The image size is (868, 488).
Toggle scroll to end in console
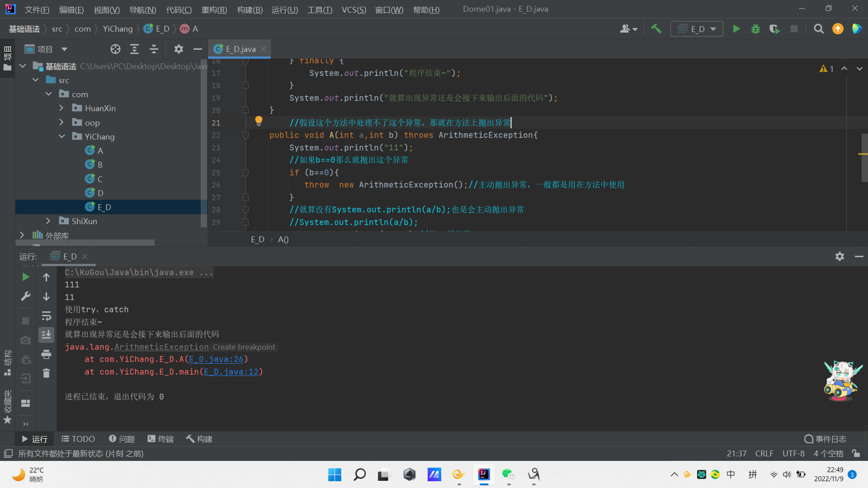coord(46,335)
